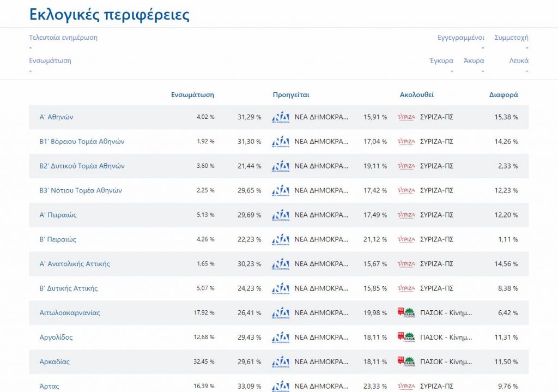Open the Α' Αθηνών constituency link
This screenshot has width=558, height=392.
(56, 117)
